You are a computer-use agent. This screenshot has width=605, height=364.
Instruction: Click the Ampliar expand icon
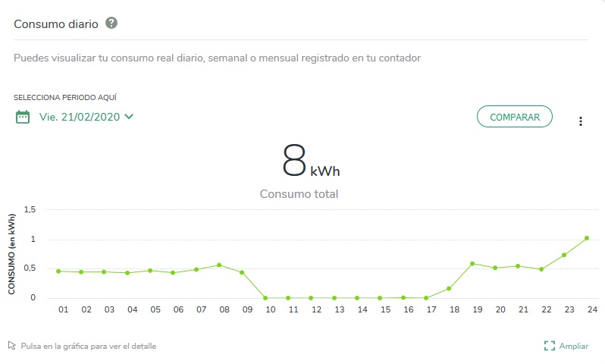click(x=550, y=346)
